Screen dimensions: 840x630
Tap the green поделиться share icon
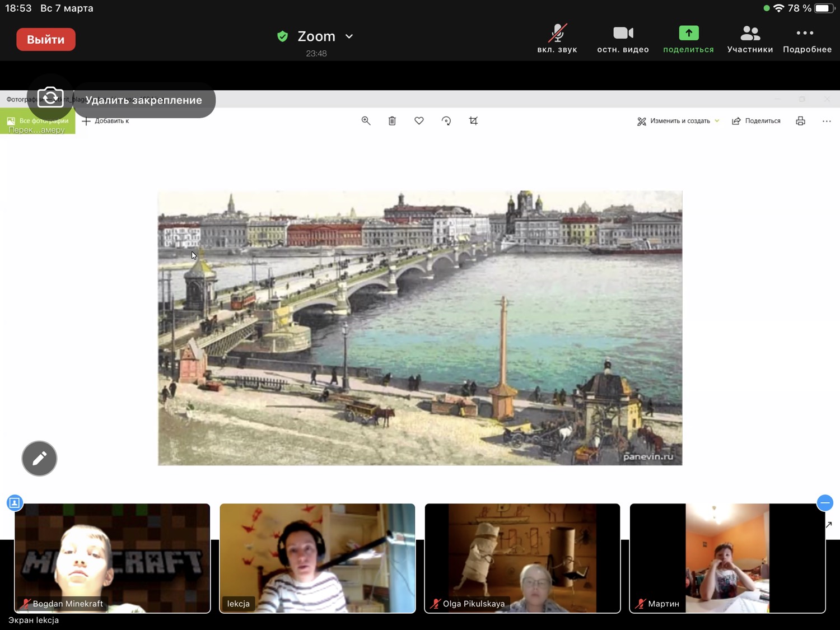[688, 34]
